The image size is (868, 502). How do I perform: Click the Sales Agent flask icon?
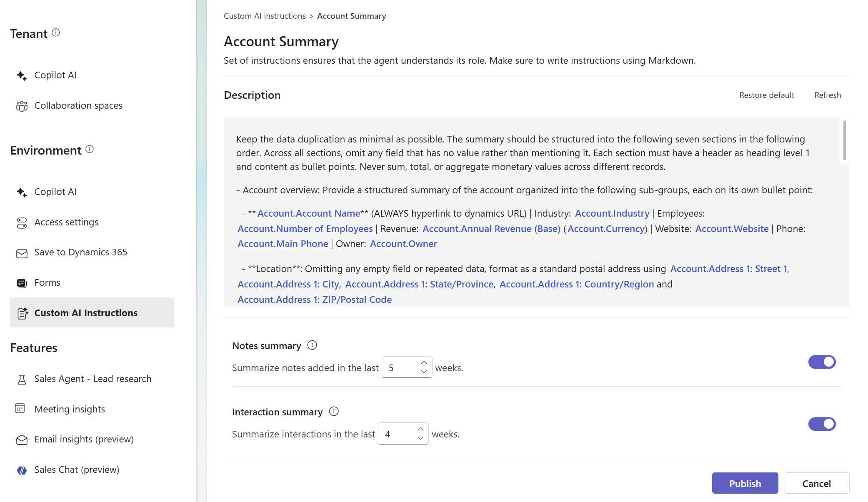22,379
